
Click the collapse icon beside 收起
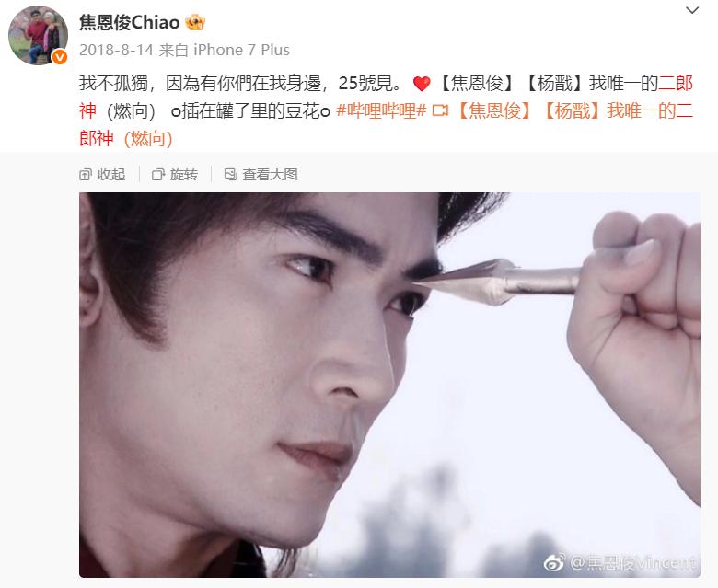click(x=86, y=174)
